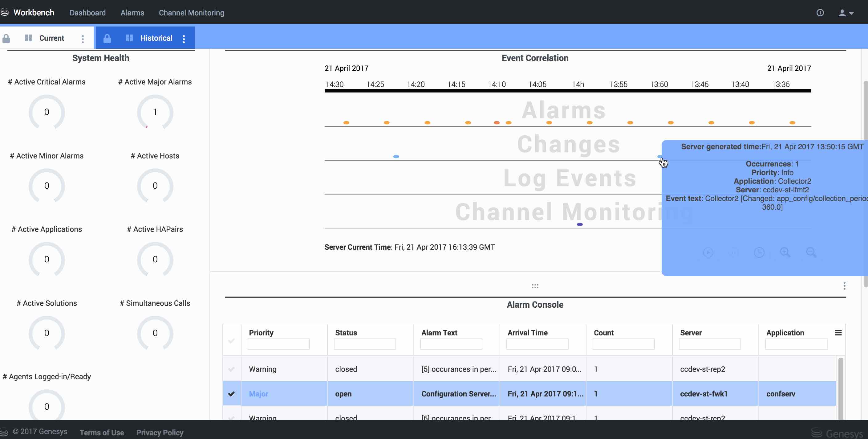The image size is (868, 439).
Task: Open the Alarm Console widget options menu
Action: pyautogui.click(x=844, y=285)
